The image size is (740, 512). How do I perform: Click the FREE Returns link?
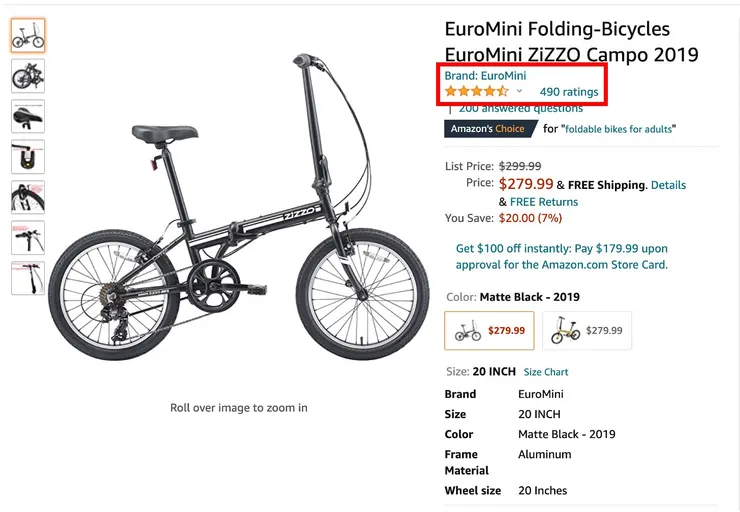coord(544,202)
